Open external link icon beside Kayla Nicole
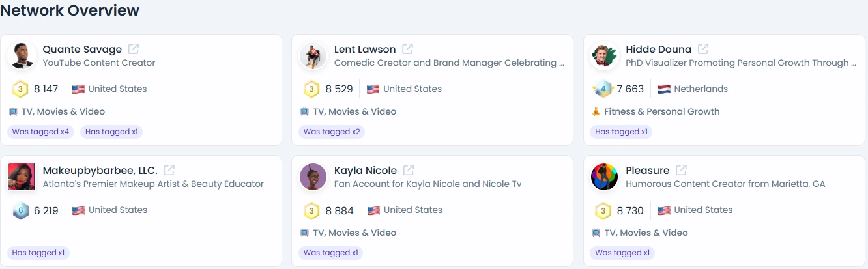The image size is (868, 269). pos(409,170)
